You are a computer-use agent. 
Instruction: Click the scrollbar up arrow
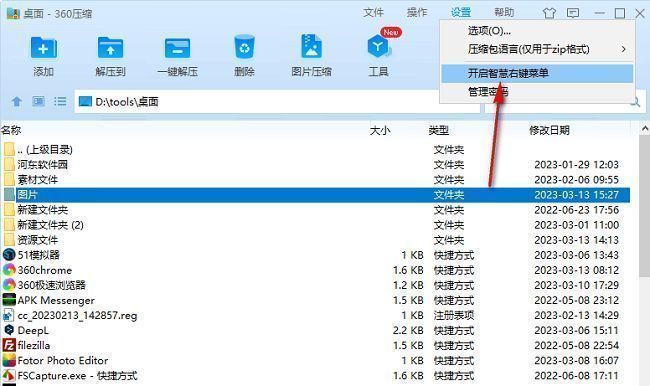click(x=645, y=129)
